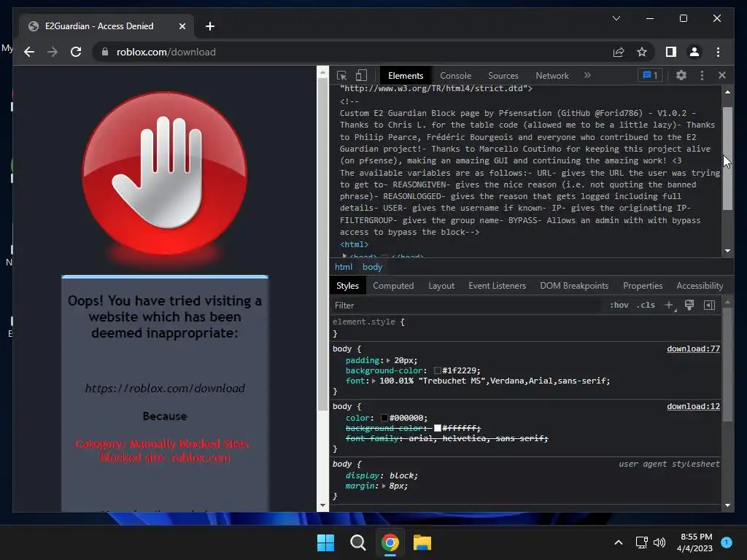
Task: Open the Network panel
Action: coord(552,76)
